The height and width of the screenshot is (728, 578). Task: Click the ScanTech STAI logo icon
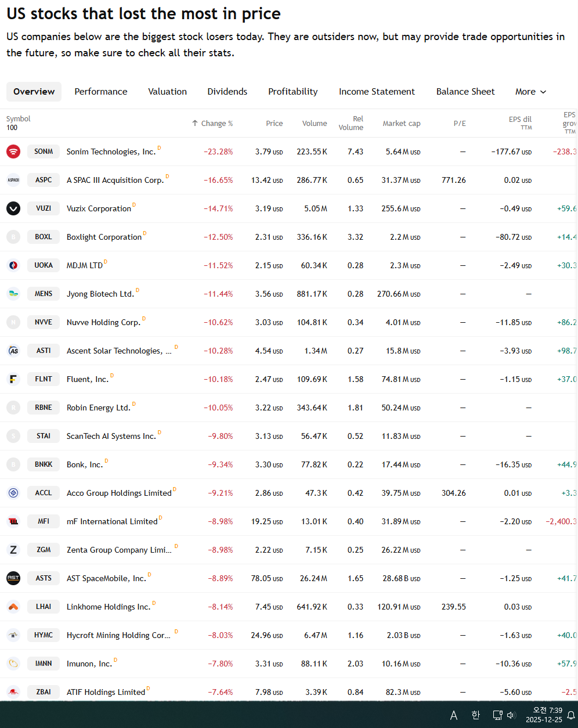click(13, 436)
